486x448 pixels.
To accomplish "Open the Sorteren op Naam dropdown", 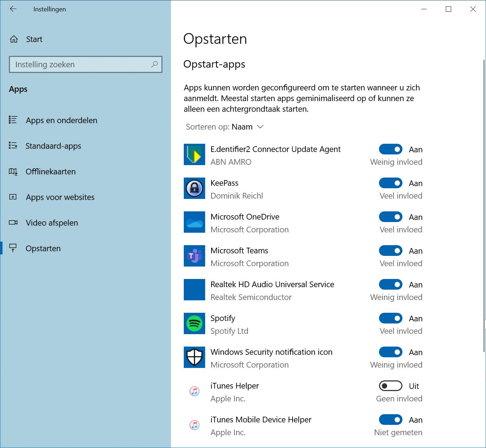I will pos(225,127).
